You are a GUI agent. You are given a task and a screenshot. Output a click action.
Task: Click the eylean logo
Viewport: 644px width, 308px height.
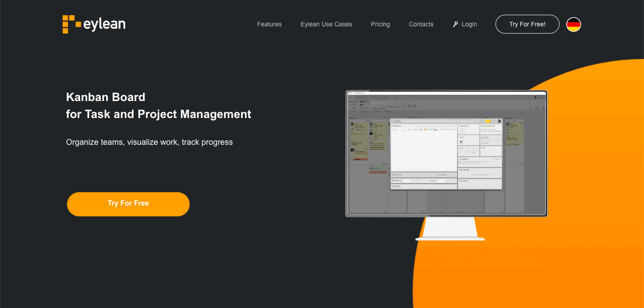[x=94, y=24]
